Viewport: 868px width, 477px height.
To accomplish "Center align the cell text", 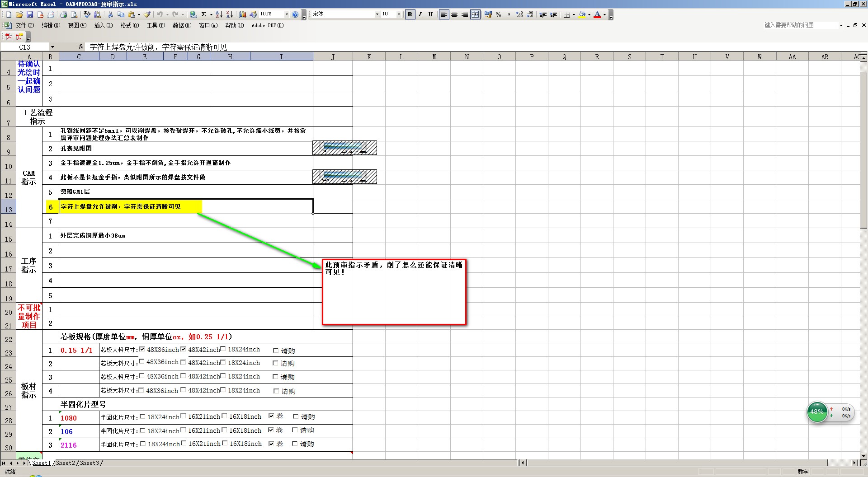I will pos(454,14).
